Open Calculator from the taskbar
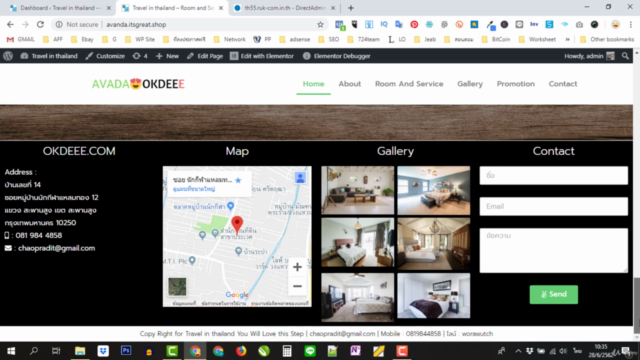The image size is (640, 360). tap(287, 351)
